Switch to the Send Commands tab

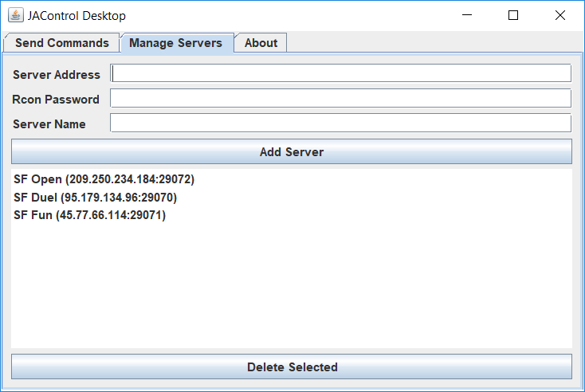(62, 43)
